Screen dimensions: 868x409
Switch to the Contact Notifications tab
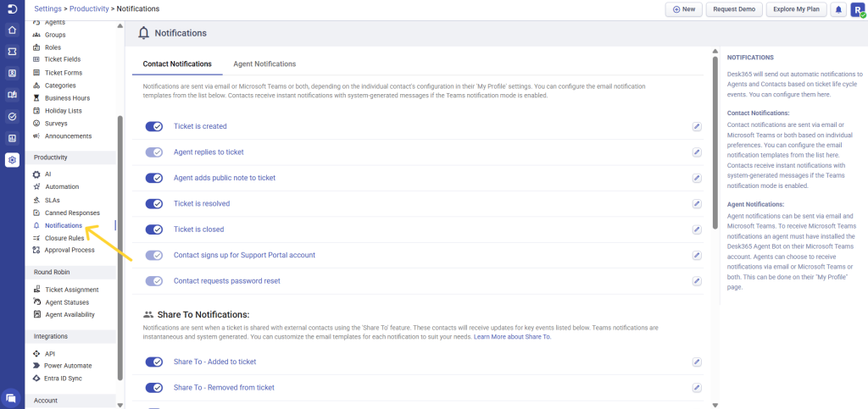tap(177, 64)
